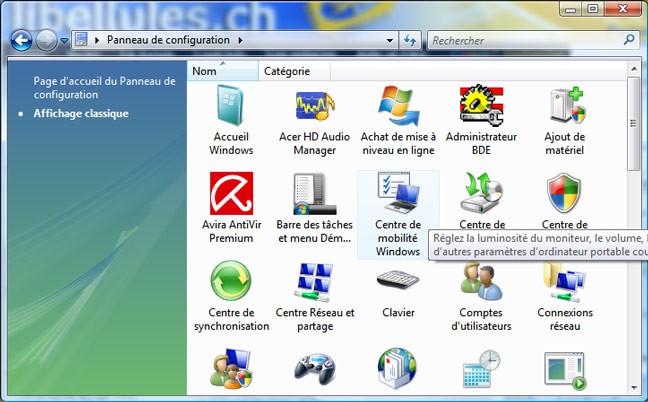Open Centre Réseau et partage icon

point(315,282)
